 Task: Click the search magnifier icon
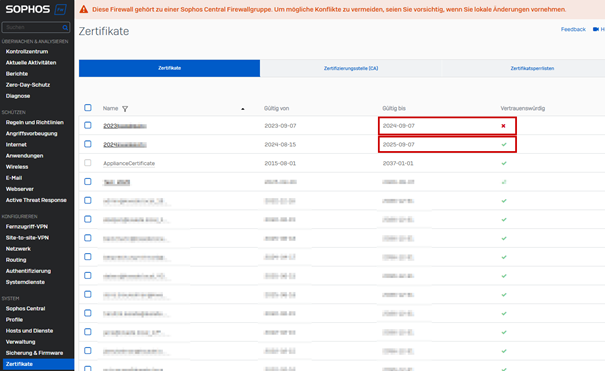[x=65, y=27]
